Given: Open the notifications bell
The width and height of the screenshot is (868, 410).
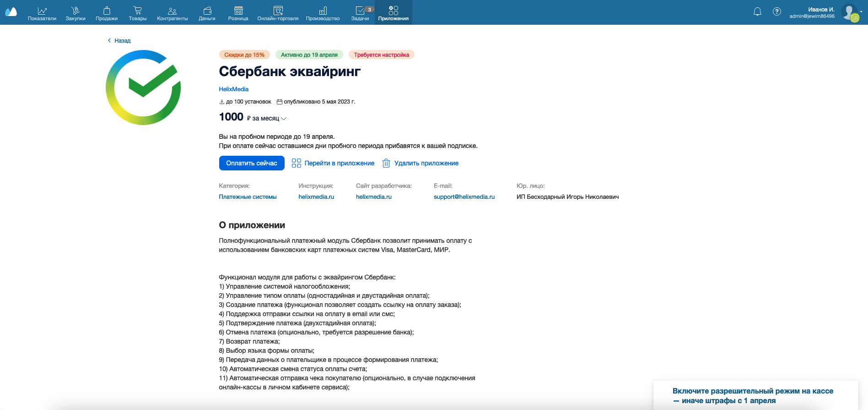Looking at the screenshot, I should pyautogui.click(x=758, y=12).
